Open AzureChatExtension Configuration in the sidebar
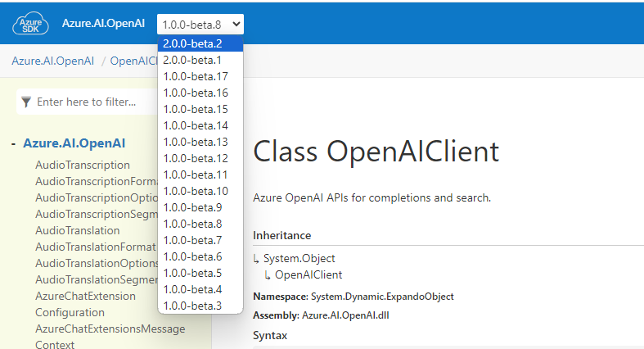644x349 pixels. click(x=85, y=304)
